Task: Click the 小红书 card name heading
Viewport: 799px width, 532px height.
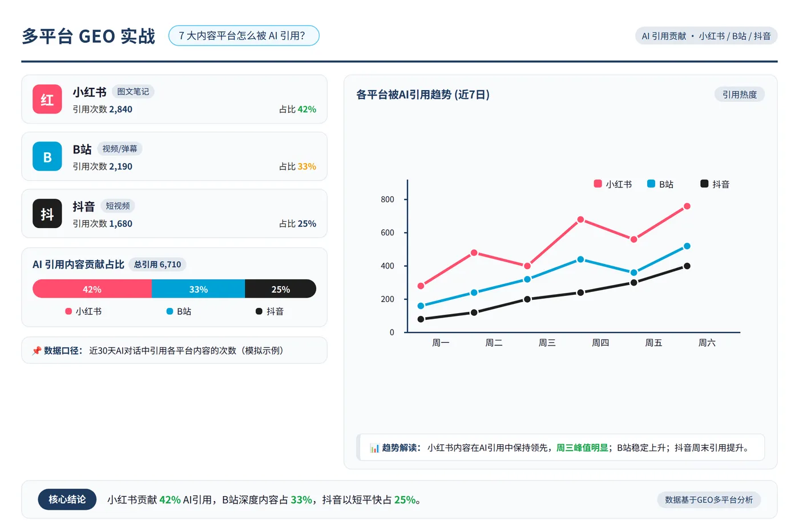Action: [90, 92]
